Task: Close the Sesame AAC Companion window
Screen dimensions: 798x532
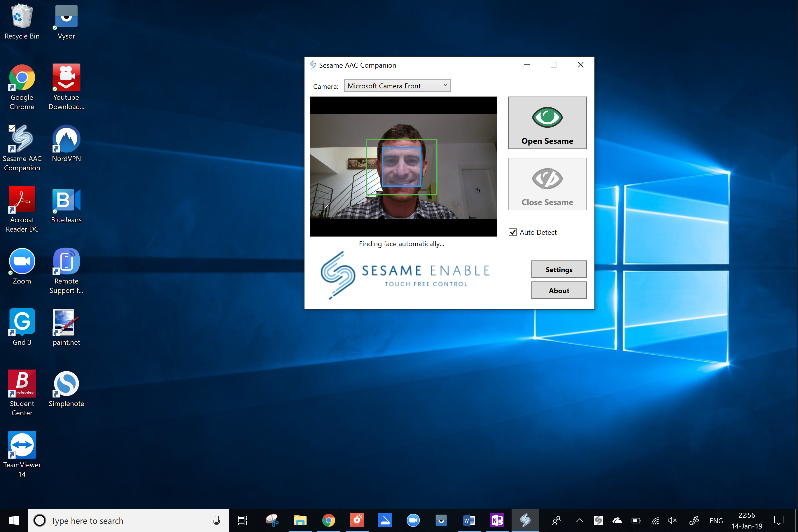Action: (580, 65)
